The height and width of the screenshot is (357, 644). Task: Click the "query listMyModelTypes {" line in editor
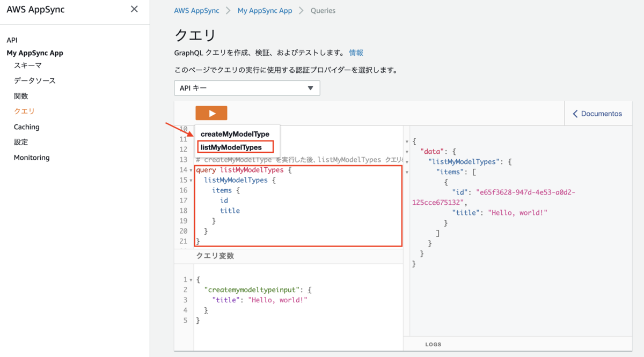(243, 170)
